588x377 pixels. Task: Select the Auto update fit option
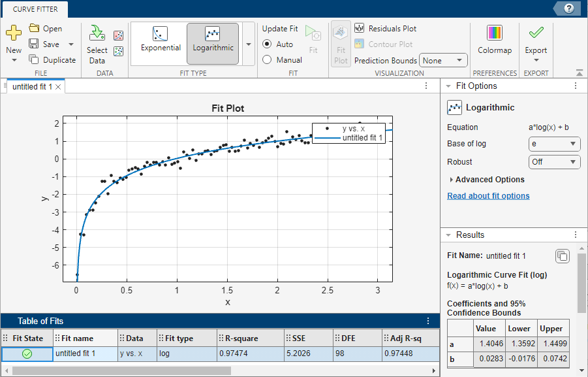coord(267,44)
